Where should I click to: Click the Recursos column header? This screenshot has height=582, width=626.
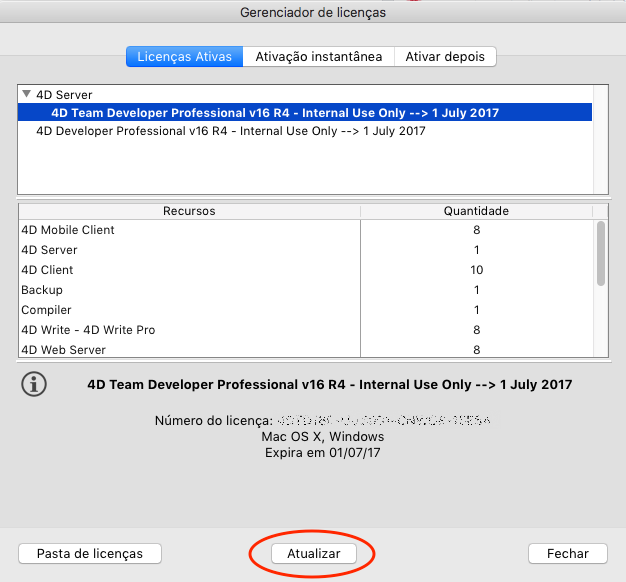tap(189, 211)
